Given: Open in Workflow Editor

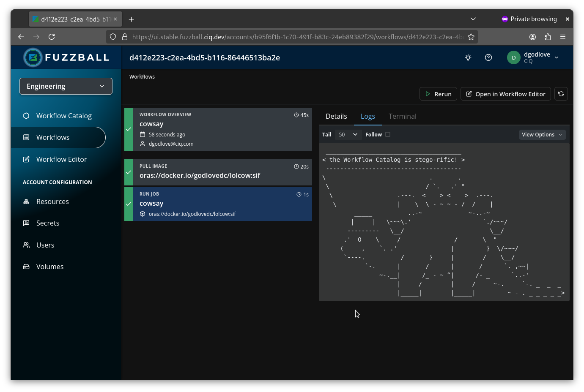Looking at the screenshot, I should [505, 94].
